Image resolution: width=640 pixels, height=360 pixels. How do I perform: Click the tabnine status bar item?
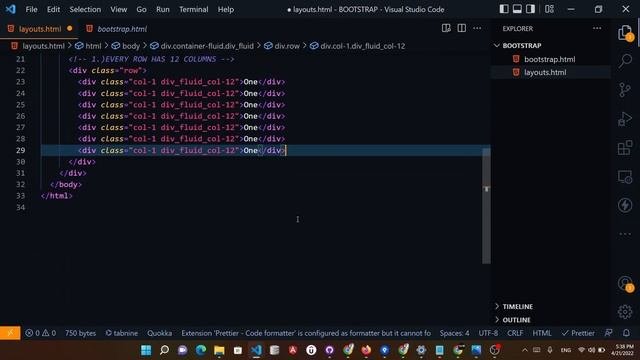tap(122, 333)
